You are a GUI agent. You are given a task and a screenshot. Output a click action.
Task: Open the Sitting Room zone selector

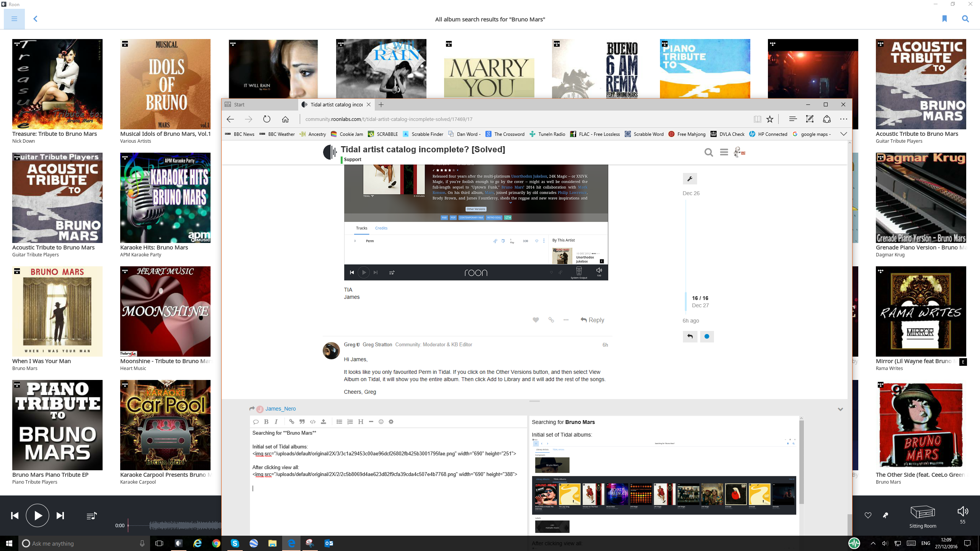tap(923, 516)
